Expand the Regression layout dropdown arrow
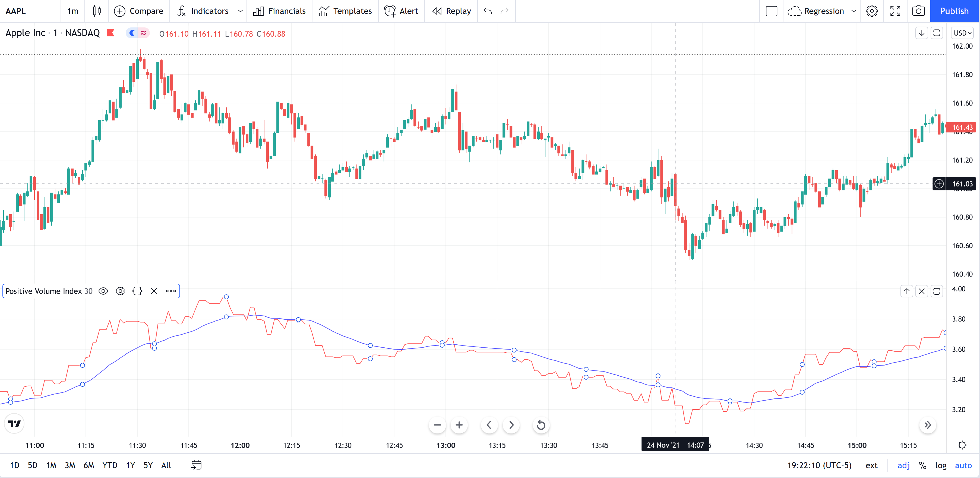The image size is (980, 478). (853, 11)
